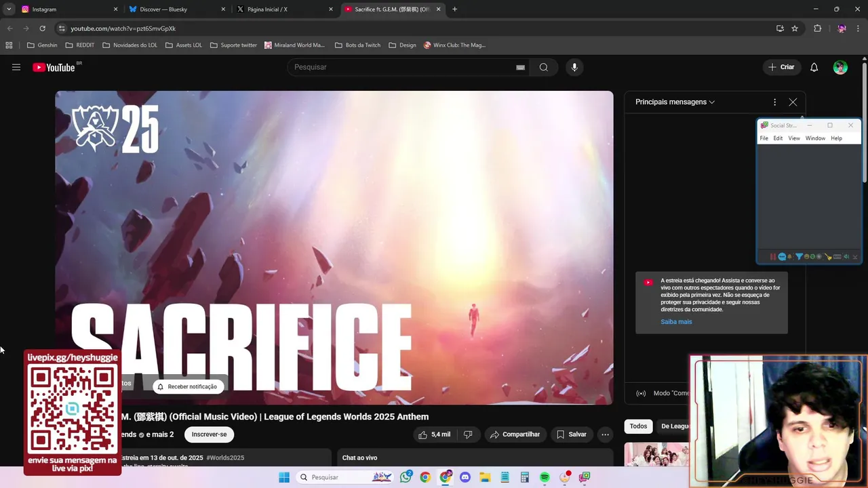Open the Bots da Twitch bookmark folder
The width and height of the screenshot is (868, 488).
coord(357,45)
